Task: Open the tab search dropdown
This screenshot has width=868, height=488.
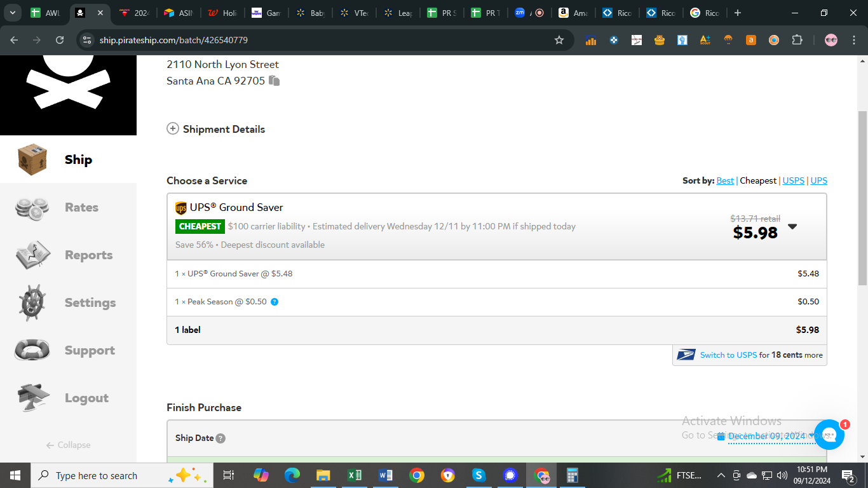Action: pos(12,13)
